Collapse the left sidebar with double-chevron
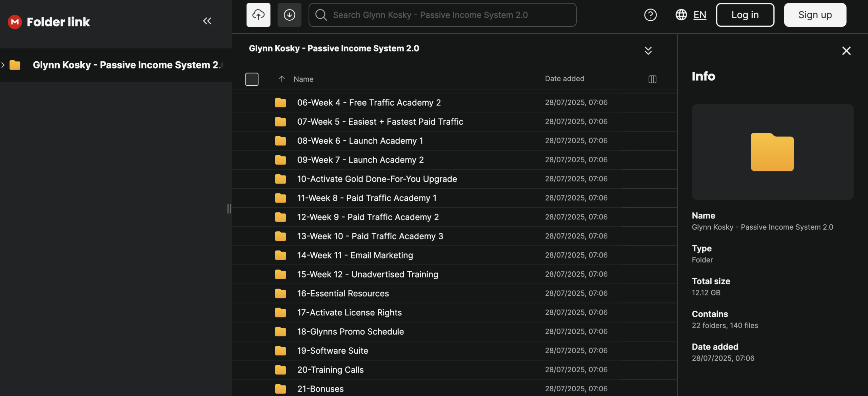The image size is (868, 396). (207, 21)
